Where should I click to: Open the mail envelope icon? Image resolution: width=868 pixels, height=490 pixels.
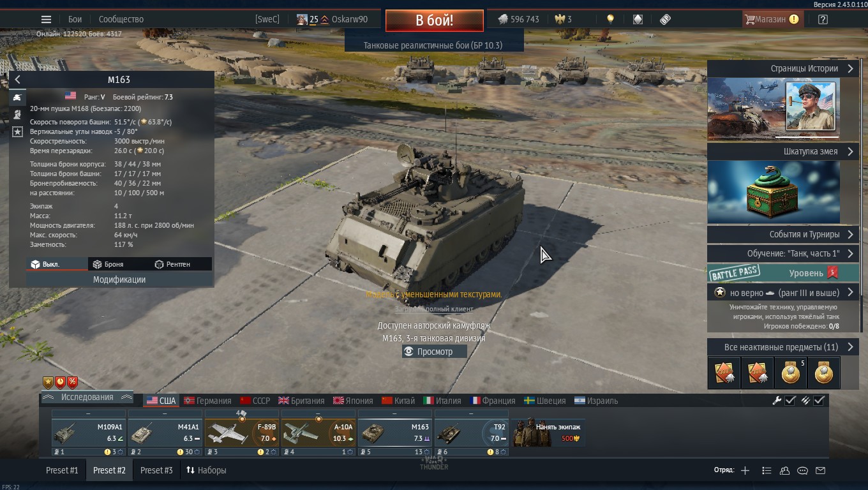point(821,470)
